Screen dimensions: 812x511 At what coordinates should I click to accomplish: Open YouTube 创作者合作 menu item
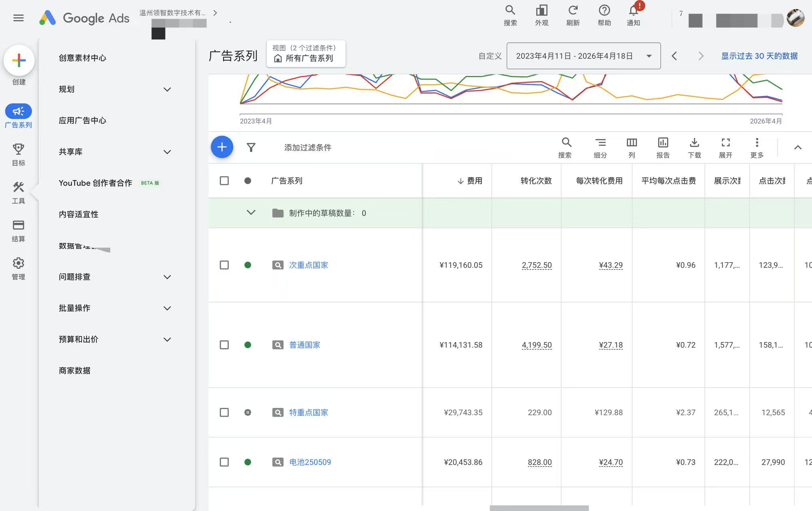click(95, 183)
